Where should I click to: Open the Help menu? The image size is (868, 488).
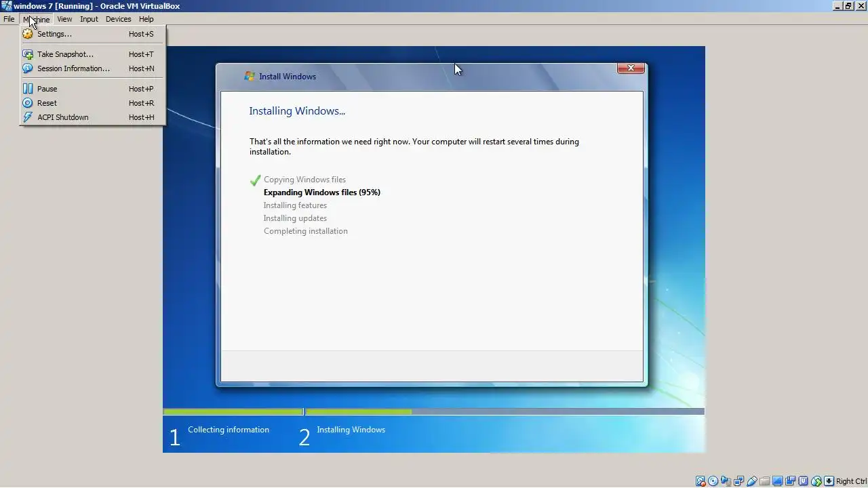pos(146,19)
